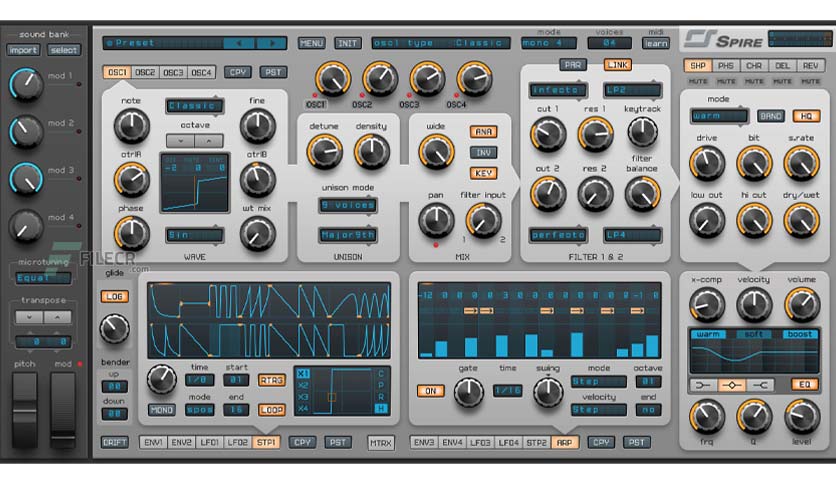Click the OSC1 mix level knob
The width and height of the screenshot is (836, 484).
[x=333, y=79]
